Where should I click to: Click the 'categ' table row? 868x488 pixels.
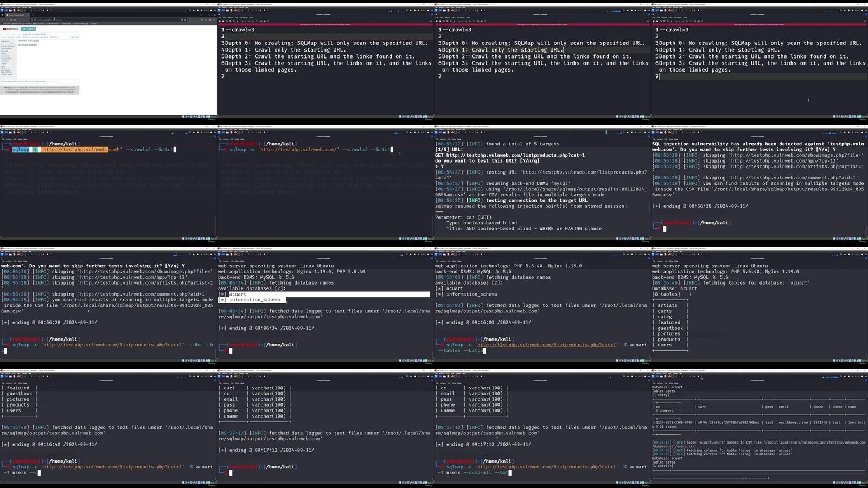671,317
